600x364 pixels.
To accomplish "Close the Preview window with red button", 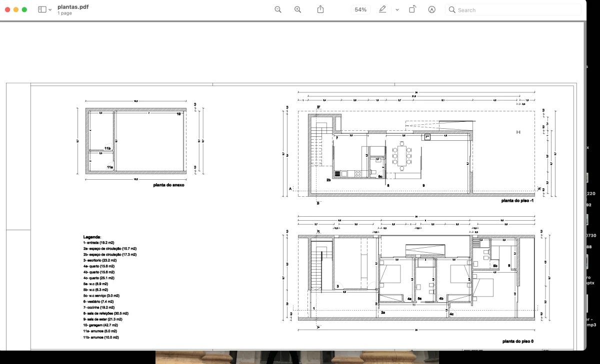I will (x=7, y=9).
